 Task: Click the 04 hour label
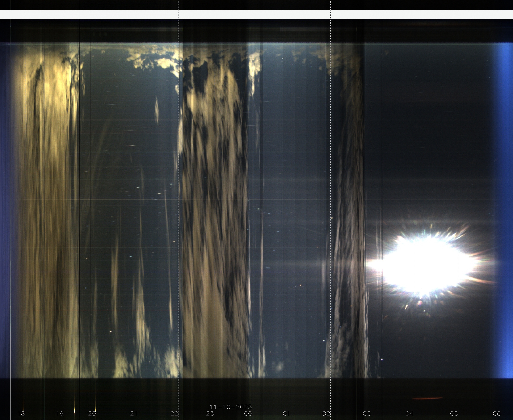409,414
